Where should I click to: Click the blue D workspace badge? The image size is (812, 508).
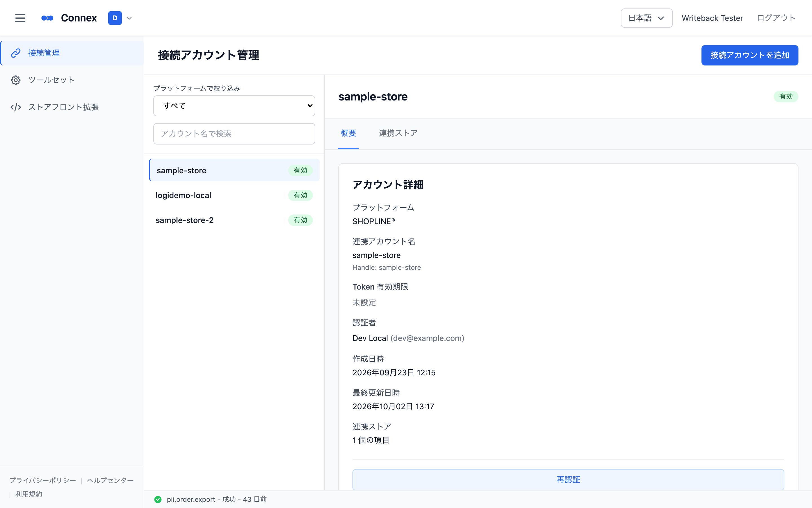click(x=115, y=18)
